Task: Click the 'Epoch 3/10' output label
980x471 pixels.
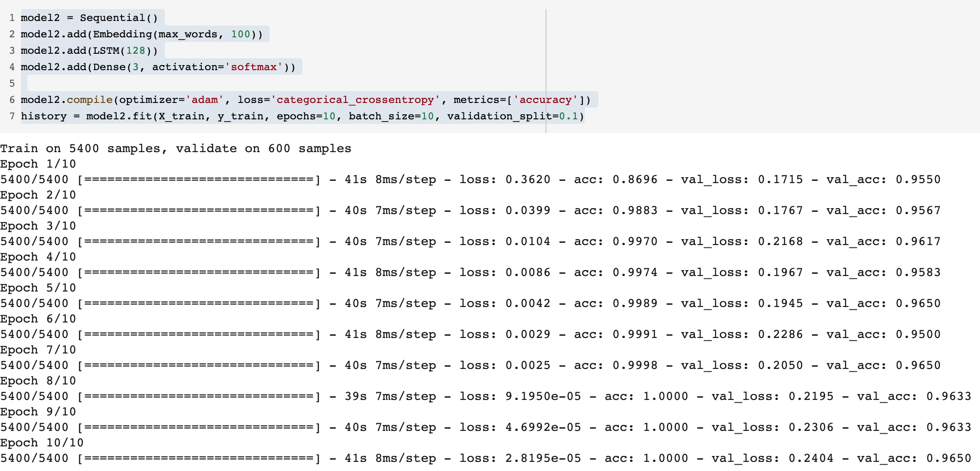Action: click(x=38, y=226)
